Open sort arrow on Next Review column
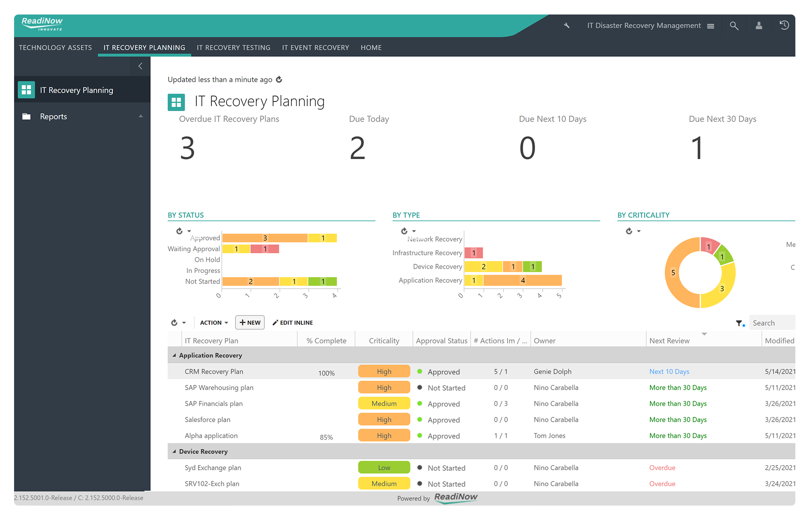 pos(704,334)
